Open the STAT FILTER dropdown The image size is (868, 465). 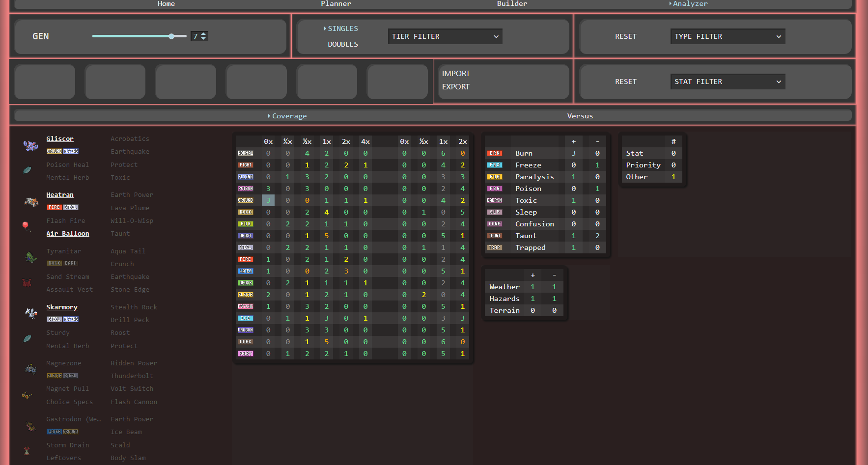[728, 82]
